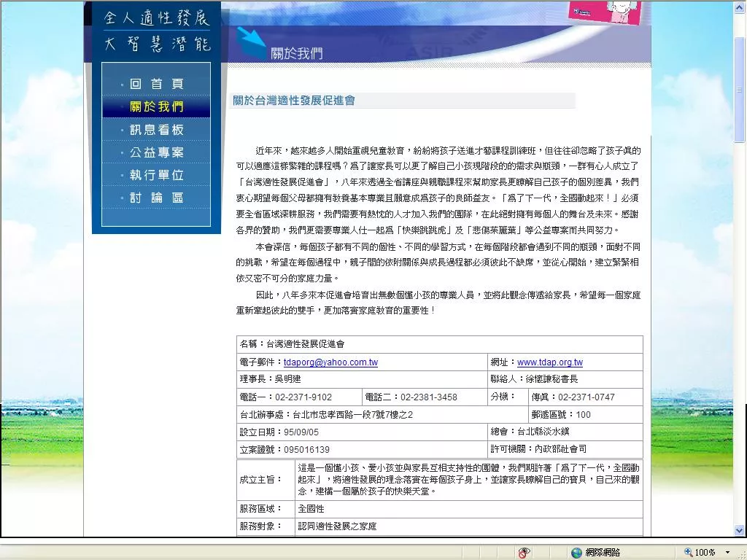Click the pink card image in header
The height and width of the screenshot is (560, 747).
(604, 12)
